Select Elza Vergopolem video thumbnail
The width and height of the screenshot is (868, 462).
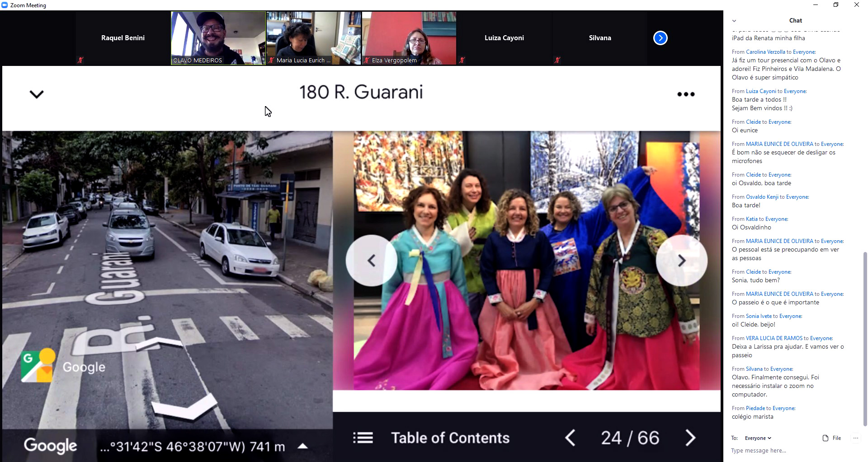(409, 38)
